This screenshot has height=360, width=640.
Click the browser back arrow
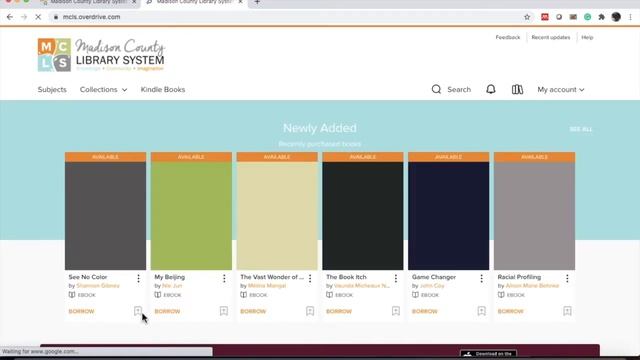coord(10,17)
